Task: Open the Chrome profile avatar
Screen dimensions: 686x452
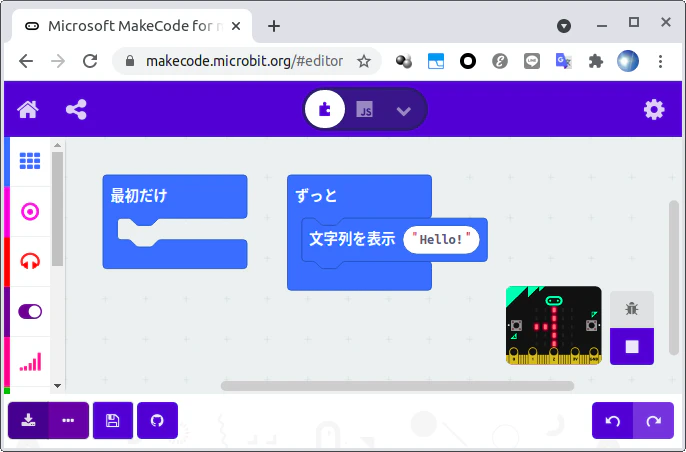Action: (x=628, y=61)
